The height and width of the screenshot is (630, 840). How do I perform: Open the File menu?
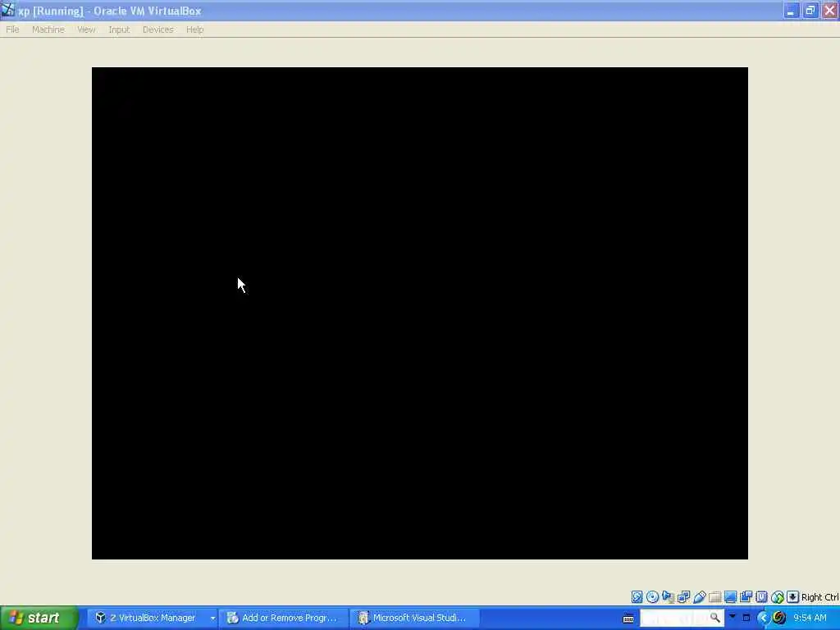click(12, 30)
